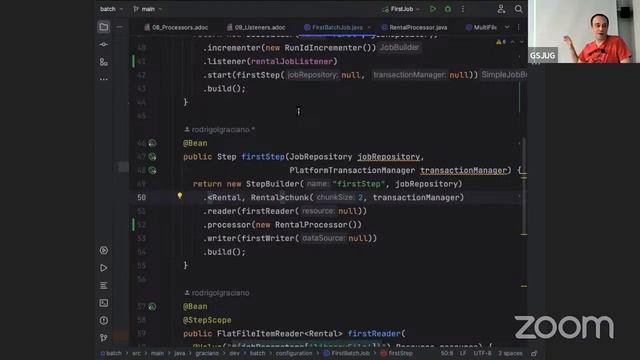Click 'java' in breadcrumb bar
The width and height of the screenshot is (640, 360).
[x=180, y=353]
